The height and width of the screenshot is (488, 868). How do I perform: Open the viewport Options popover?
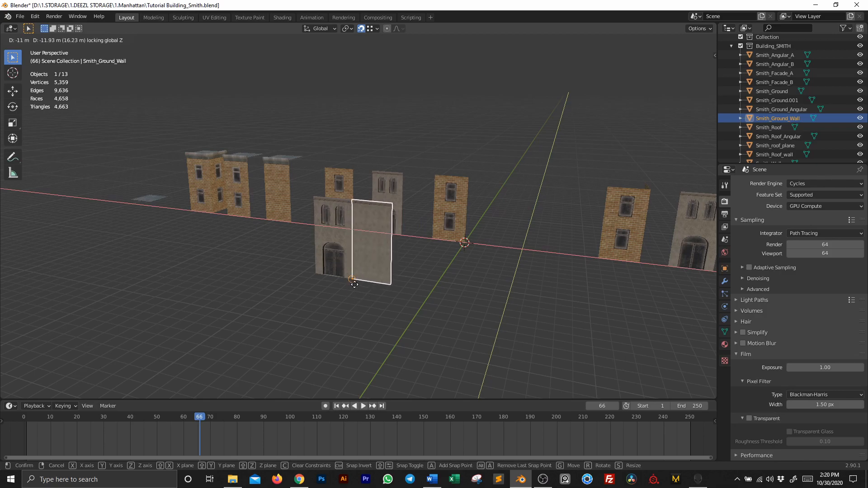click(x=700, y=28)
